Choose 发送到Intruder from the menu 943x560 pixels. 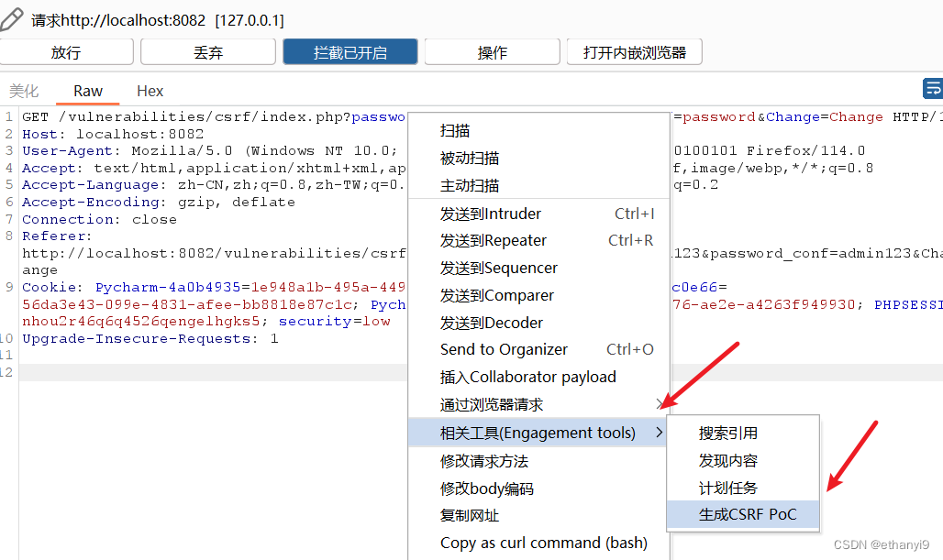click(538, 214)
